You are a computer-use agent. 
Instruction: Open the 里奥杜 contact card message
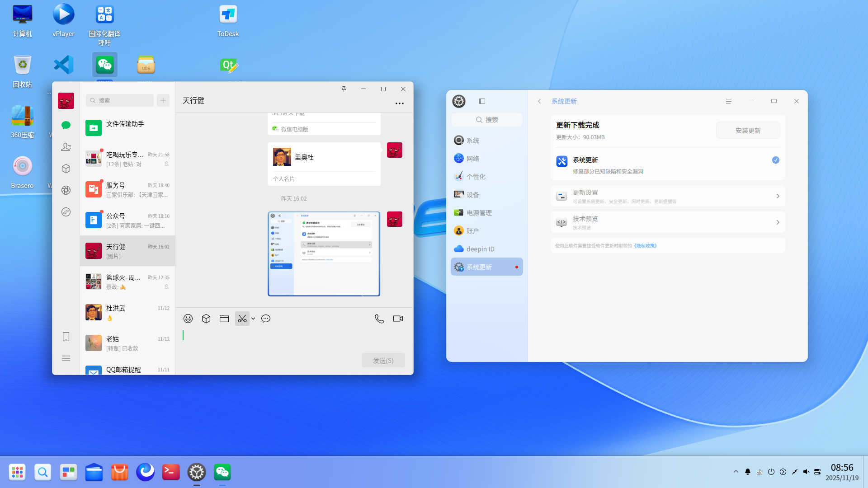click(324, 164)
